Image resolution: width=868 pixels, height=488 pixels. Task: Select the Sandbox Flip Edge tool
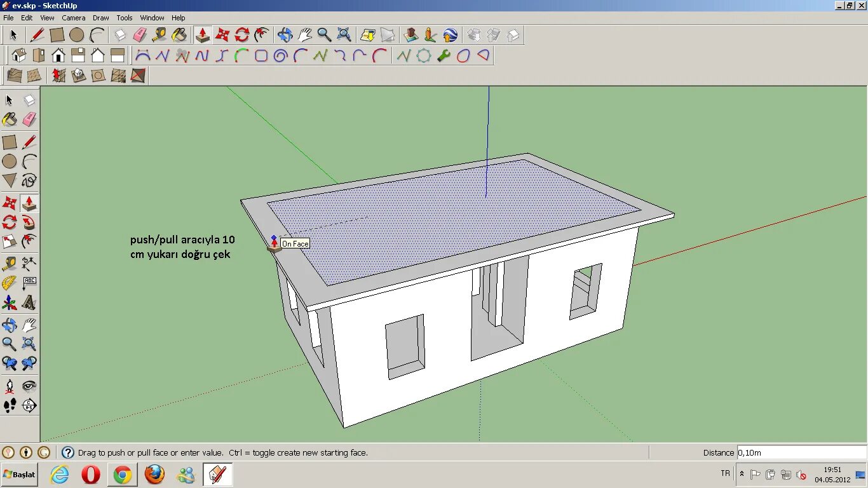coord(138,76)
